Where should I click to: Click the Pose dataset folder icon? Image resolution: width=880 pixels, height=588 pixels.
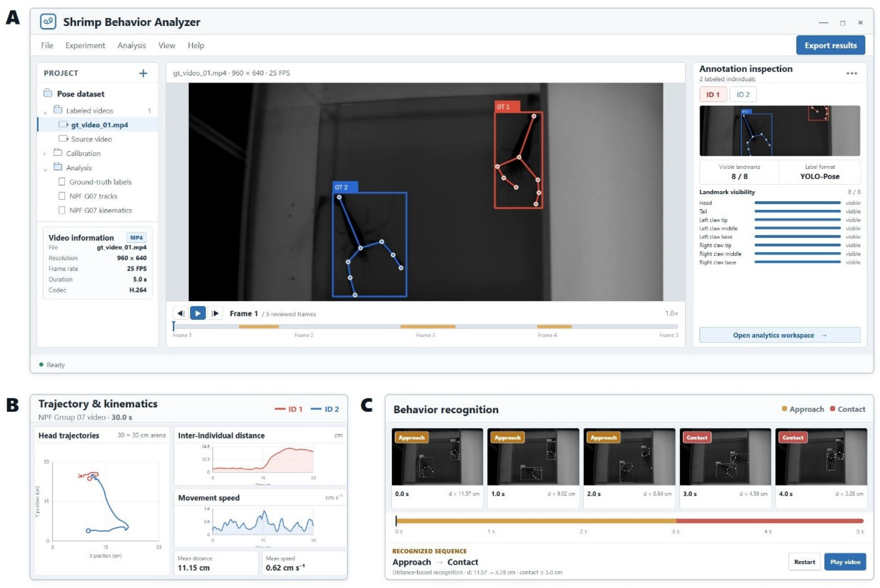[x=48, y=93]
